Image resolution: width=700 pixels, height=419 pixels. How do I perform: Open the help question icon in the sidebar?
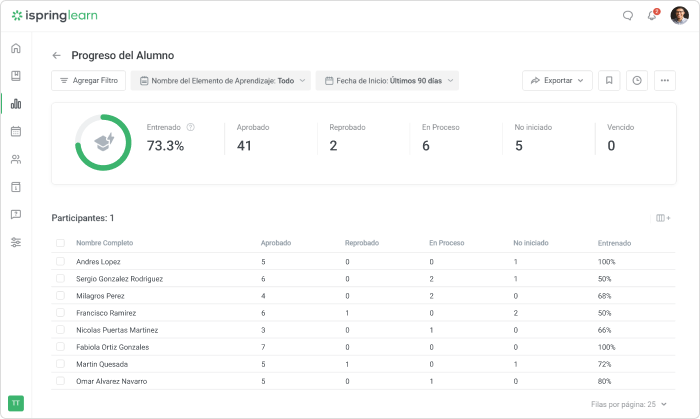pyautogui.click(x=16, y=215)
